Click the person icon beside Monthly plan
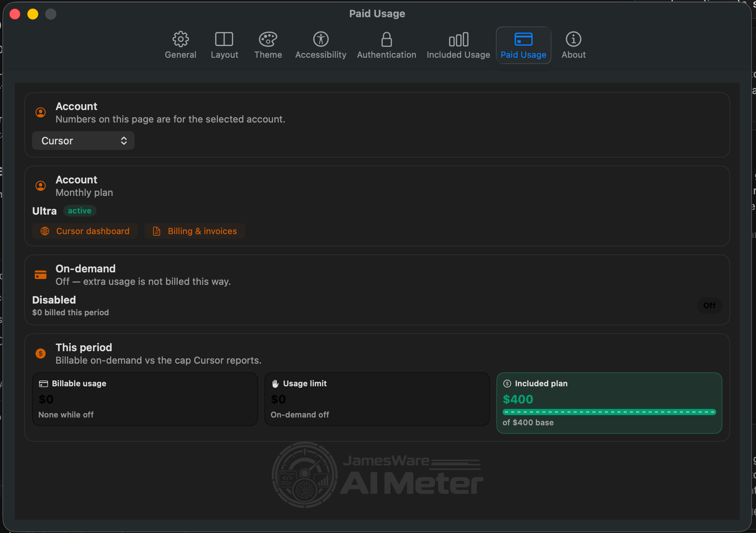 [41, 186]
